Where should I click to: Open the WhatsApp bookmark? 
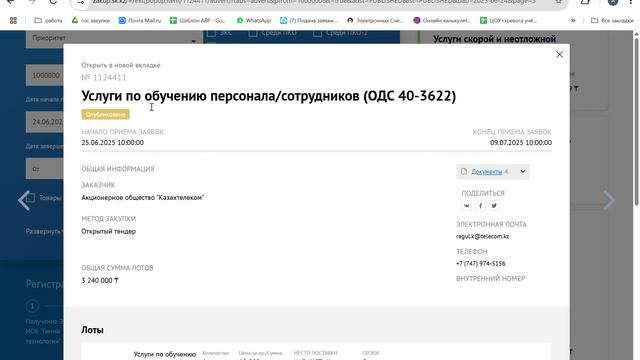(x=253, y=20)
